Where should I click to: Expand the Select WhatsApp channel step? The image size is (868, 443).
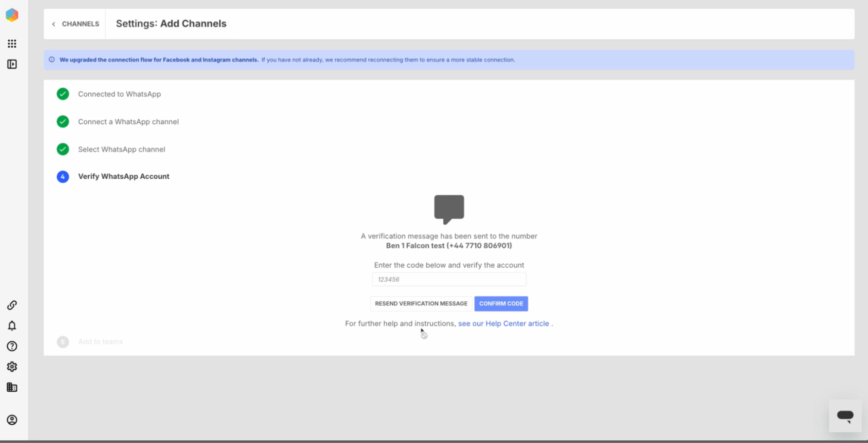(122, 149)
